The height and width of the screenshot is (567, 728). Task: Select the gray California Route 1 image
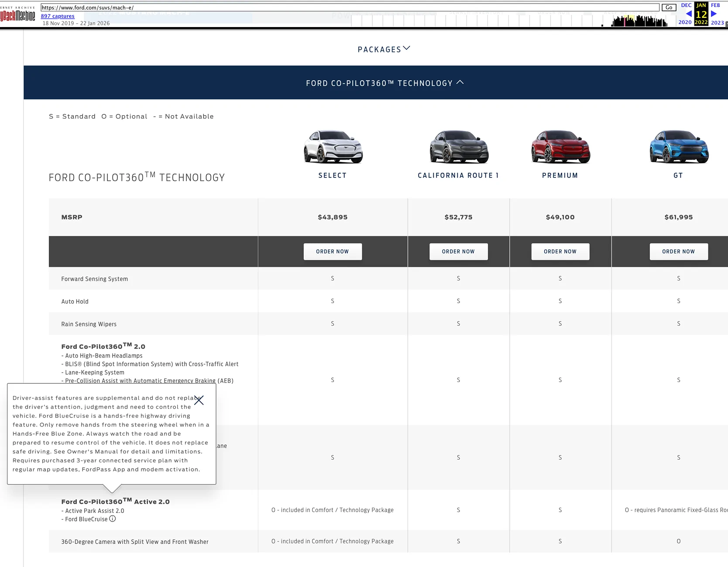coord(459,147)
